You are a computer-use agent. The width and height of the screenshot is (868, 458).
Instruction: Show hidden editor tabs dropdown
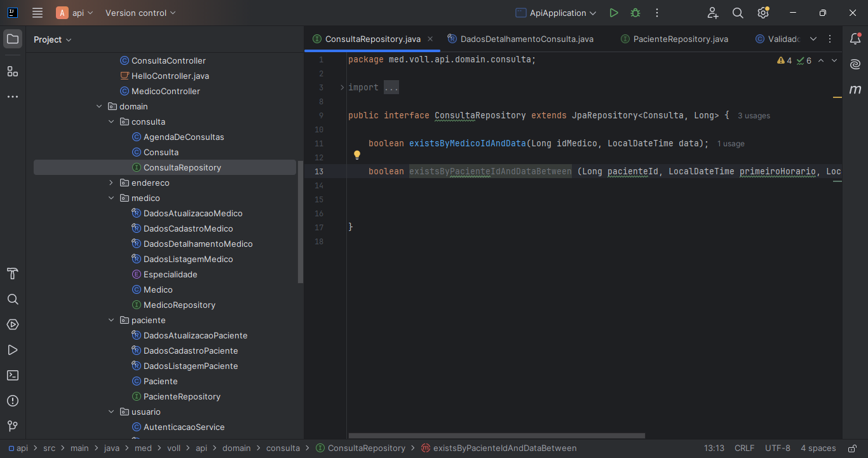(813, 39)
